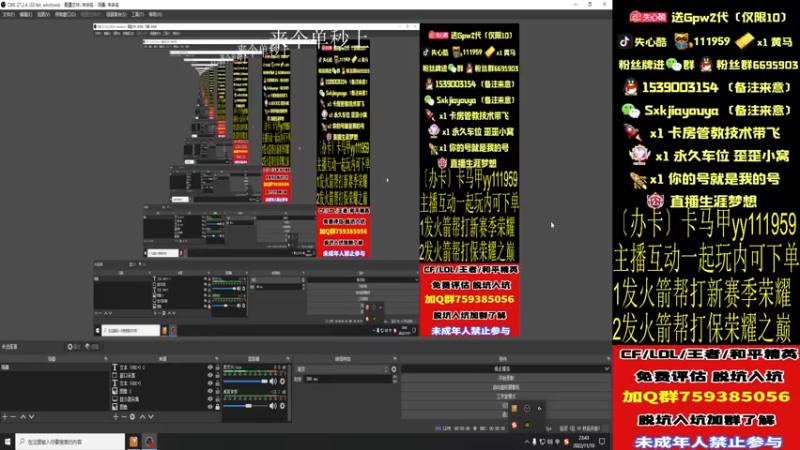Open the Windows Start menu
This screenshot has width=800, height=450.
point(7,442)
